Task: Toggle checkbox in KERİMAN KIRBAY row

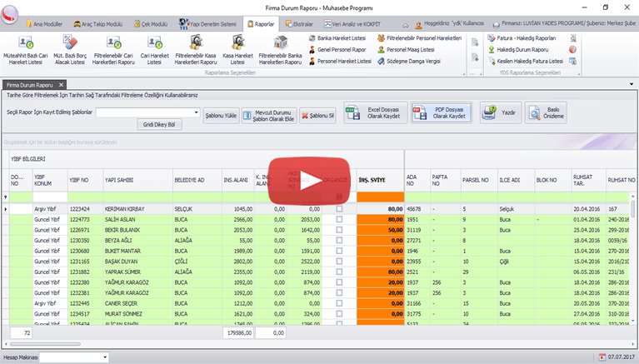Action: [x=339, y=208]
